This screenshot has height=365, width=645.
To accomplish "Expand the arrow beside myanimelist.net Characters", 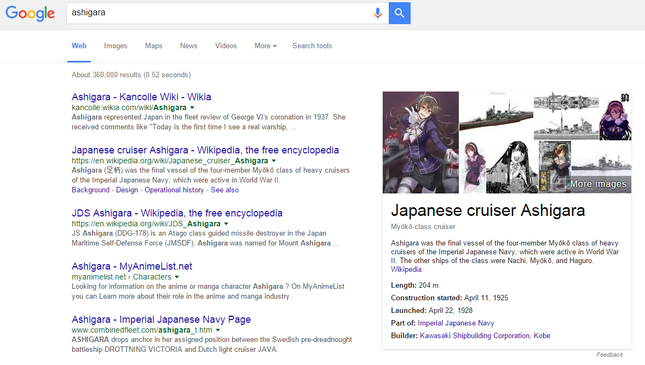I will pyautogui.click(x=177, y=277).
